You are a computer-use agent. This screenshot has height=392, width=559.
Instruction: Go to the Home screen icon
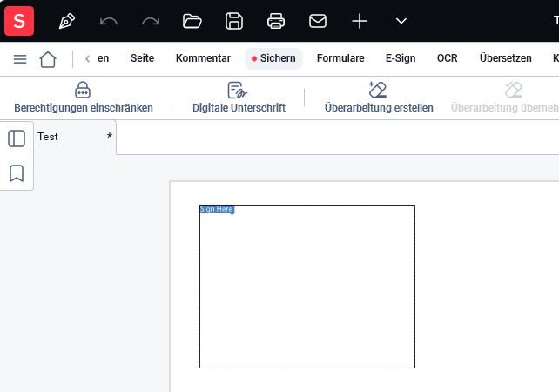48,59
